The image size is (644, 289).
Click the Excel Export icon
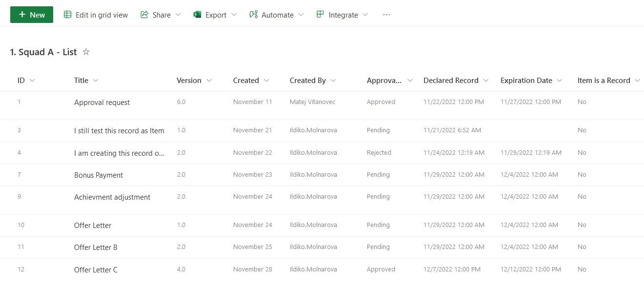[x=197, y=15]
